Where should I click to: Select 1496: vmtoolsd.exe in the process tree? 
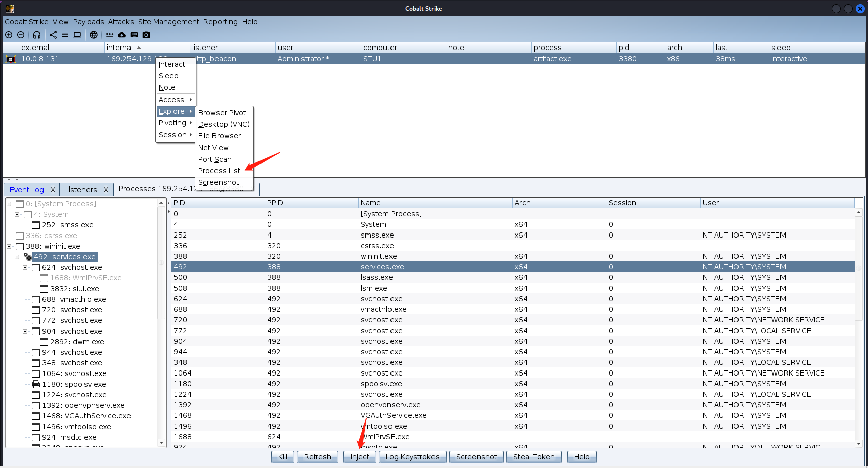pos(76,427)
